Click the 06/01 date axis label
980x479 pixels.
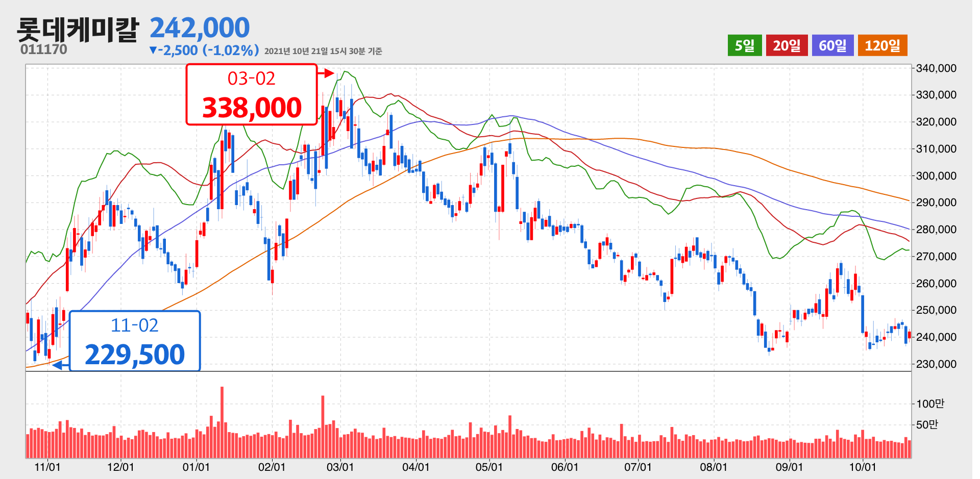(565, 467)
